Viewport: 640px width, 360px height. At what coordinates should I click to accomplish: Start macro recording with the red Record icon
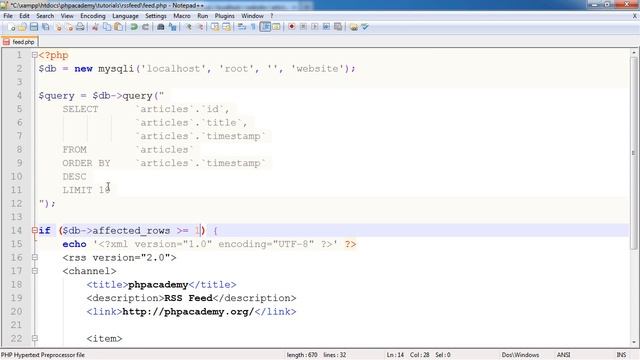pyautogui.click(x=291, y=27)
